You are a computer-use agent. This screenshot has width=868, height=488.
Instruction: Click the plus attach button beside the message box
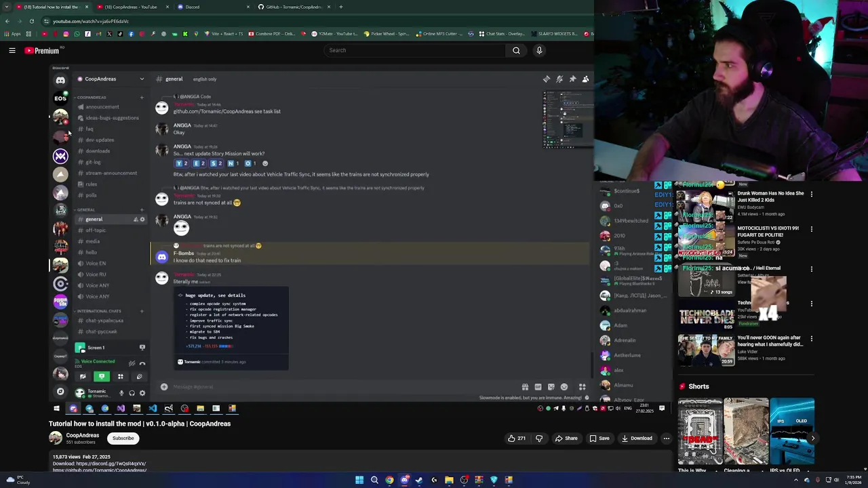coord(163,387)
